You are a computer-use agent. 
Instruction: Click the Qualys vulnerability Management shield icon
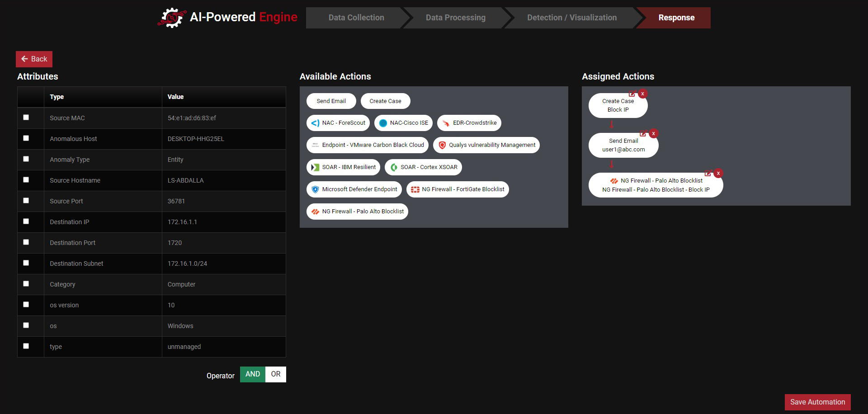point(442,145)
